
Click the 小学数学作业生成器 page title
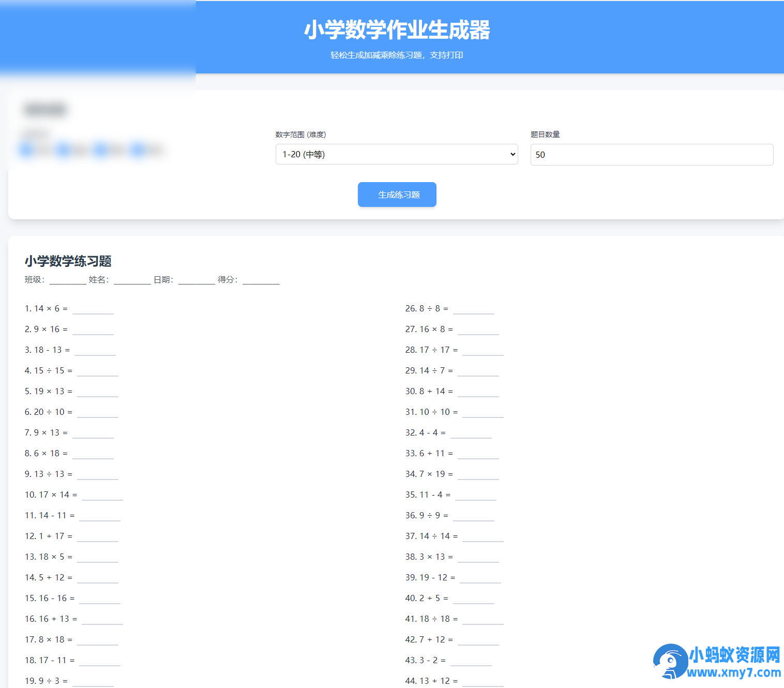(x=397, y=30)
